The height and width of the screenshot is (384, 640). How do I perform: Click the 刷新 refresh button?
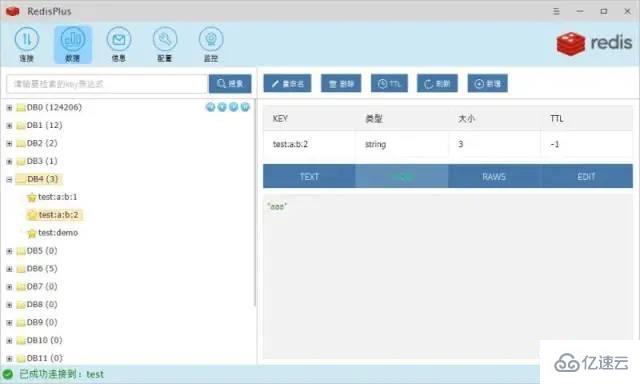[x=437, y=84]
